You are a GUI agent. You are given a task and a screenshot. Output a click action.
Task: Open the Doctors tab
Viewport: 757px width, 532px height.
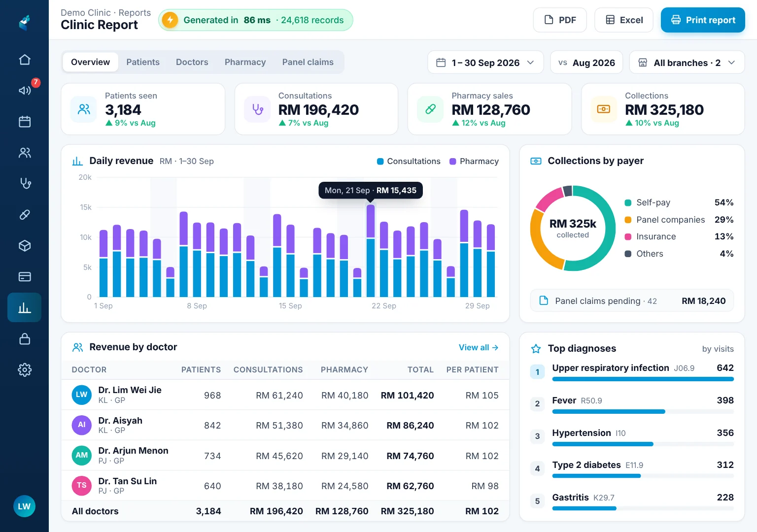point(192,62)
